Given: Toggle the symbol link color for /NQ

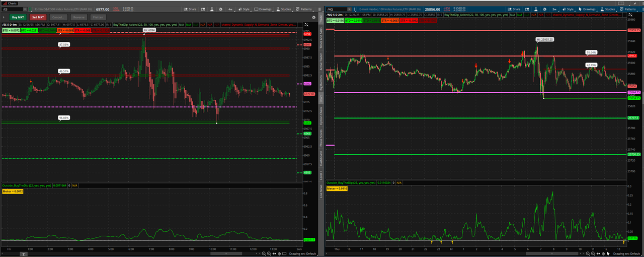Looking at the screenshot, I should pyautogui.click(x=354, y=9).
